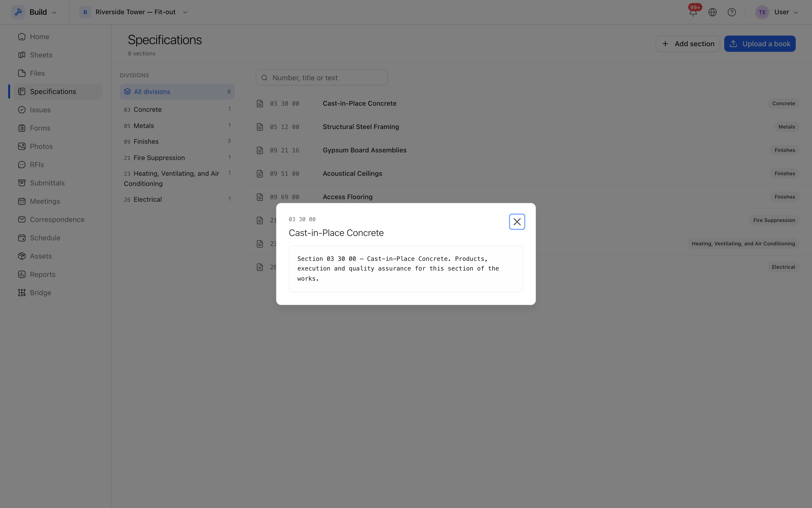Filter by 21 Fire Suppression division
812x508 pixels.
(x=177, y=157)
